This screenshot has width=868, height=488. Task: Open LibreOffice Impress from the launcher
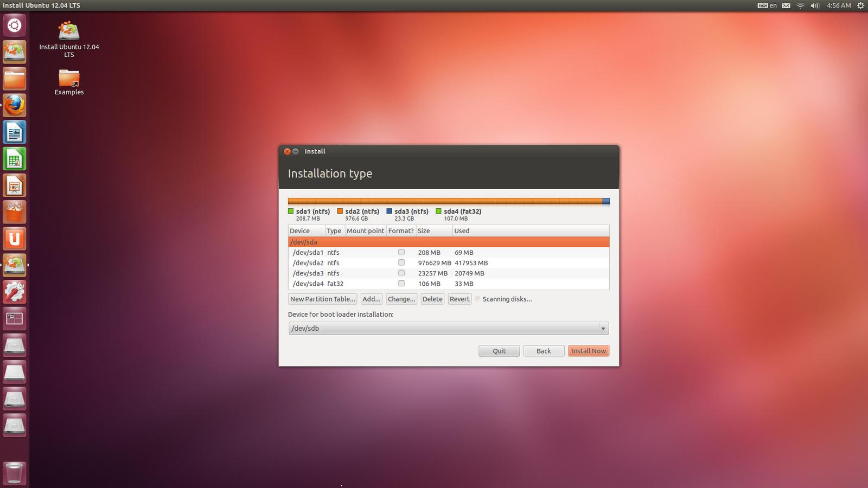(15, 185)
